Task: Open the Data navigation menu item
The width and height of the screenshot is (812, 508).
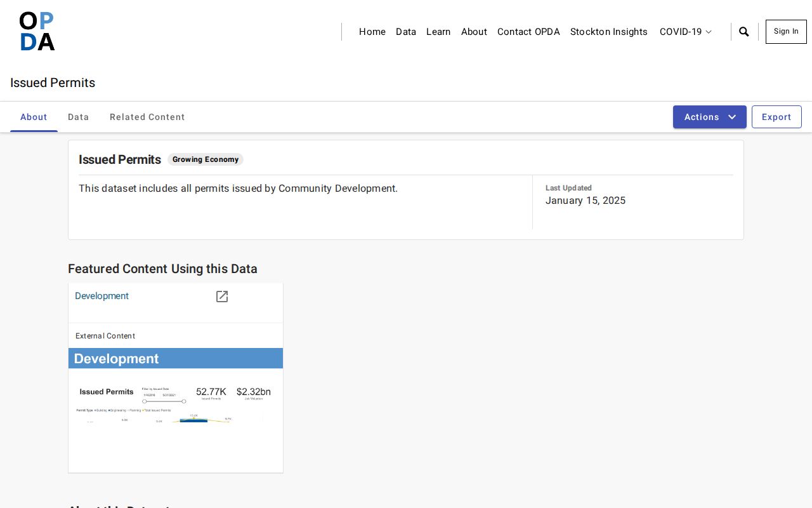Action: click(x=406, y=32)
